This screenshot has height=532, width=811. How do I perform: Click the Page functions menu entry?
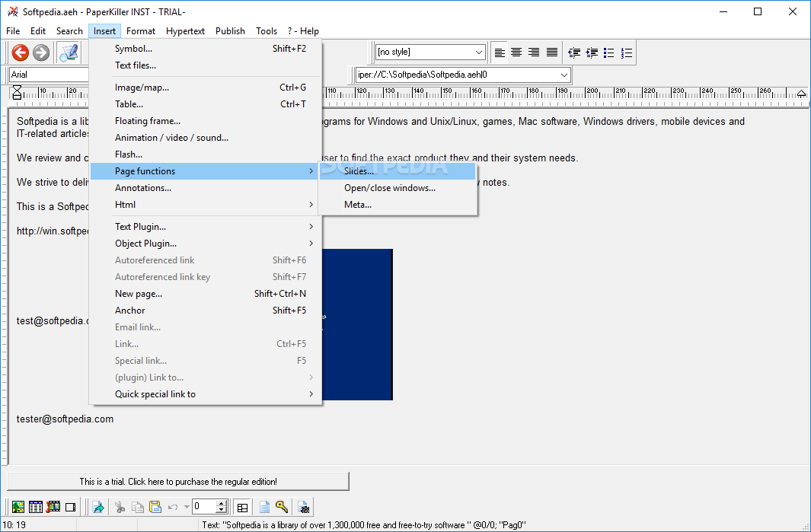point(206,171)
